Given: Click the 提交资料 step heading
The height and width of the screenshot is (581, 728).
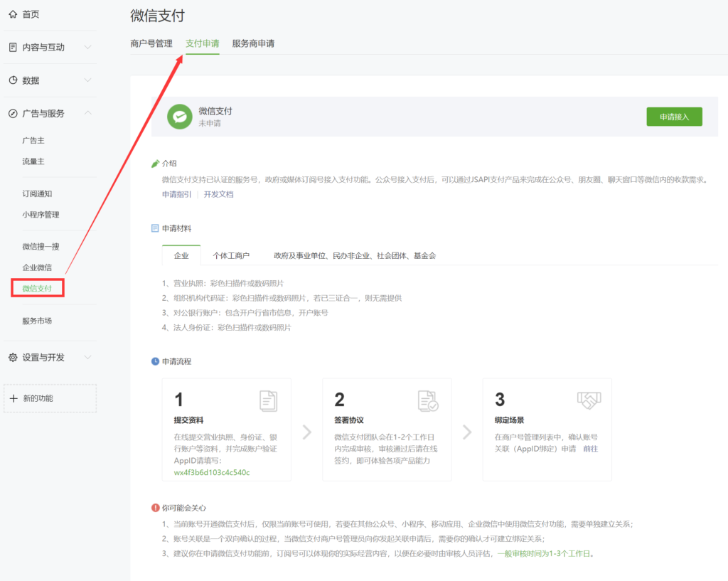Looking at the screenshot, I should click(x=188, y=420).
